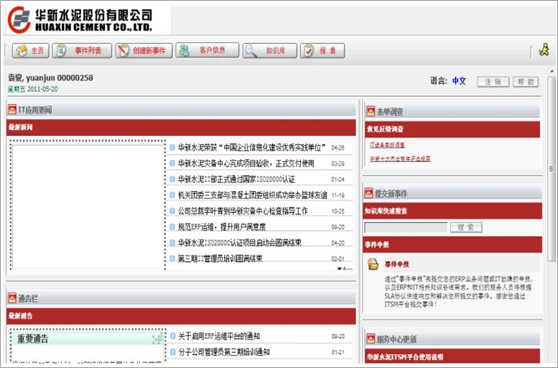
Task: Click the date 04-26 in news list
Action: pos(338,147)
